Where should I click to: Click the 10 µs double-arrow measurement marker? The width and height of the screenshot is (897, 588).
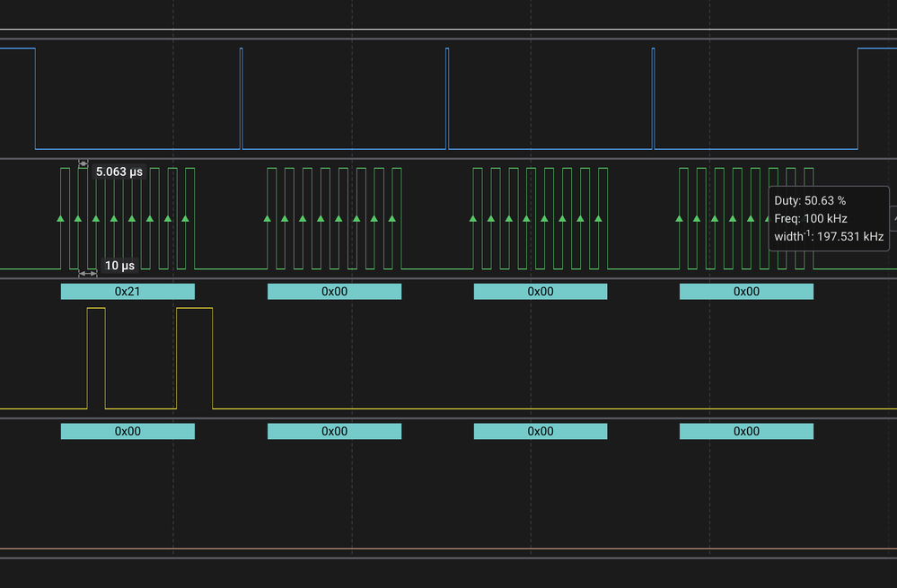[87, 274]
